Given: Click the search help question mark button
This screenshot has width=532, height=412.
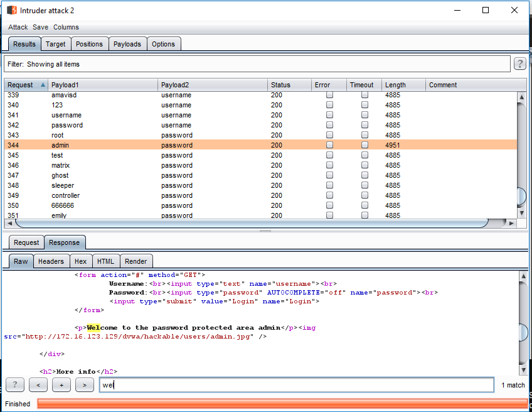Looking at the screenshot, I should (14, 385).
